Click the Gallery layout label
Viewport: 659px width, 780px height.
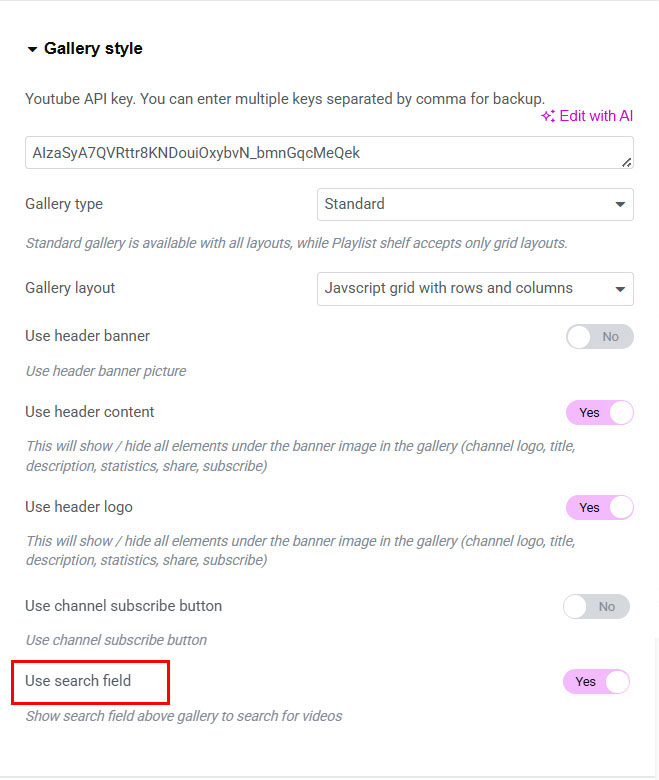click(x=70, y=288)
